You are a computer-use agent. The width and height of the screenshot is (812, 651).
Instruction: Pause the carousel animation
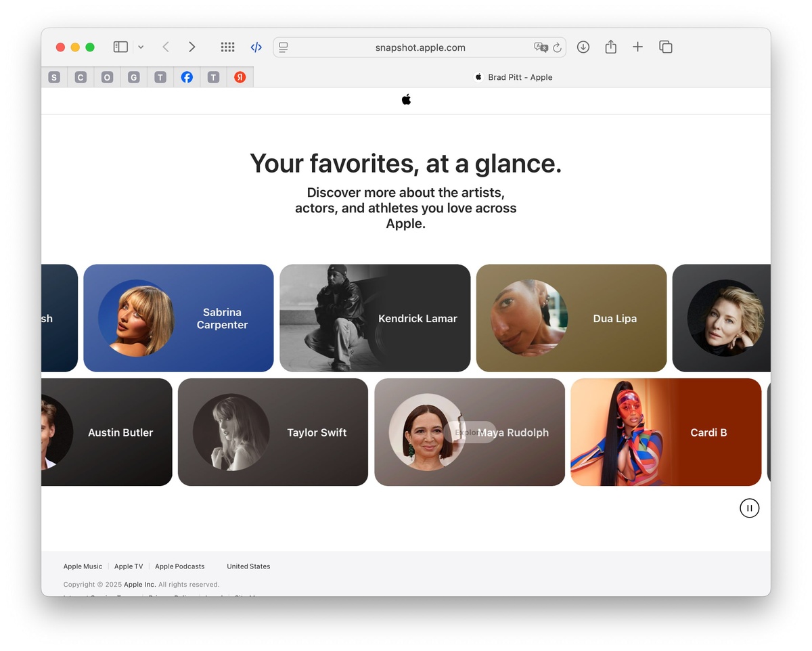[750, 508]
